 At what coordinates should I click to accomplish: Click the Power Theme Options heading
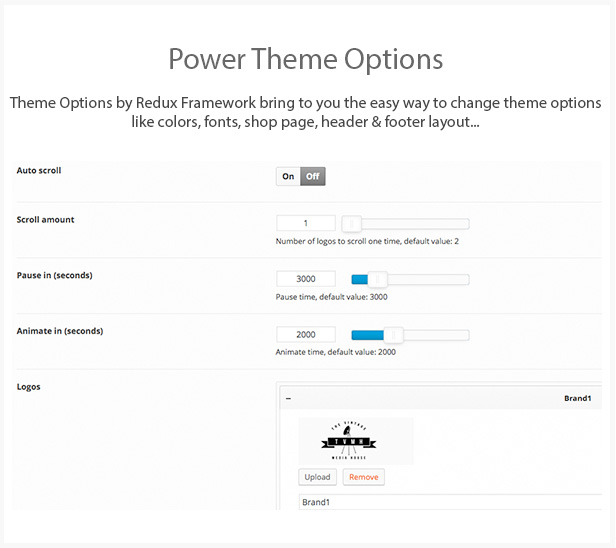306,60
